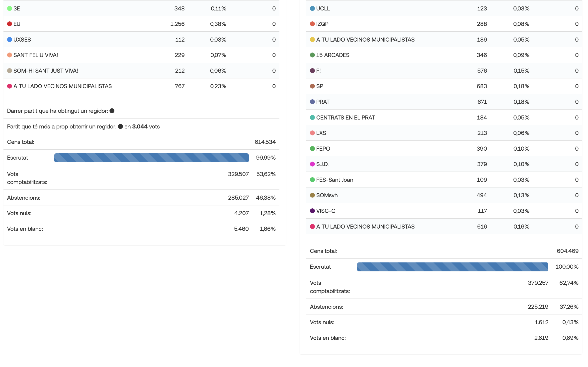Image resolution: width=588 pixels, height=367 pixels.
Task: Click the magenta dot beside S.J.D.
Action: click(x=312, y=164)
